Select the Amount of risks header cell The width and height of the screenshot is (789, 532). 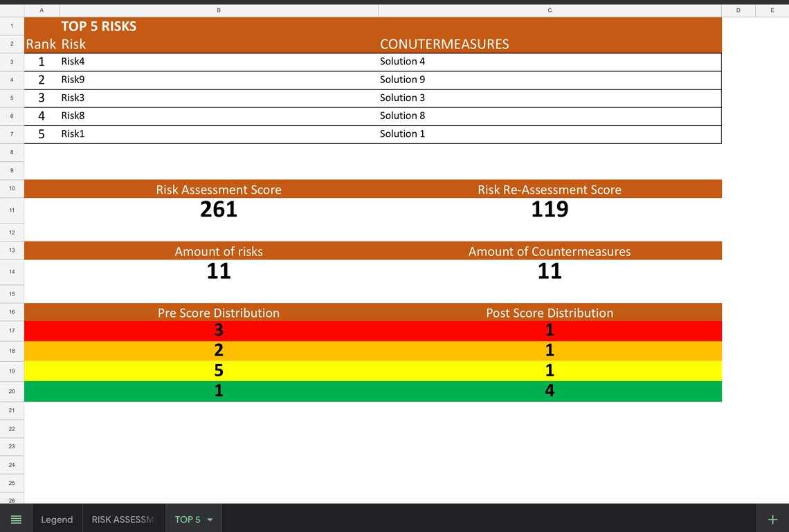click(219, 251)
